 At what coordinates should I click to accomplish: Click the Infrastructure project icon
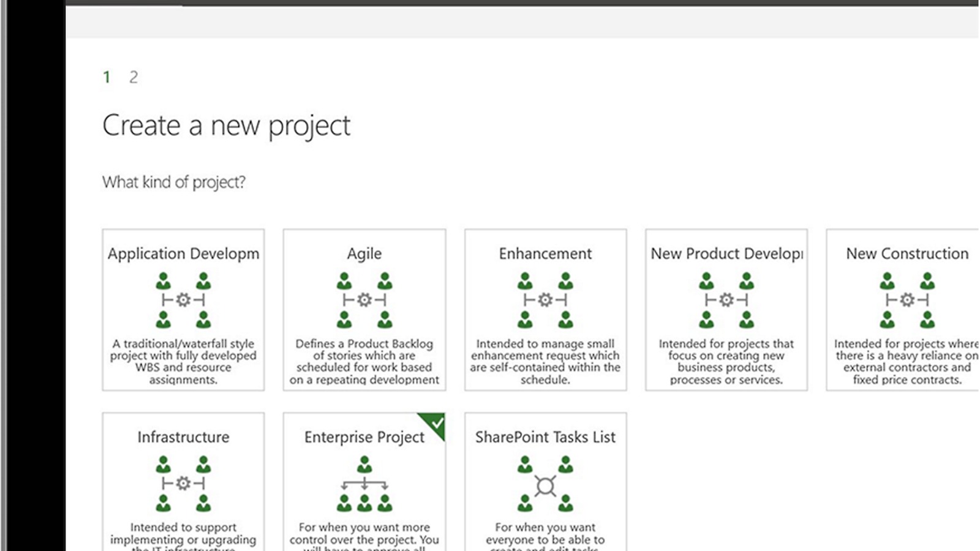point(183,484)
